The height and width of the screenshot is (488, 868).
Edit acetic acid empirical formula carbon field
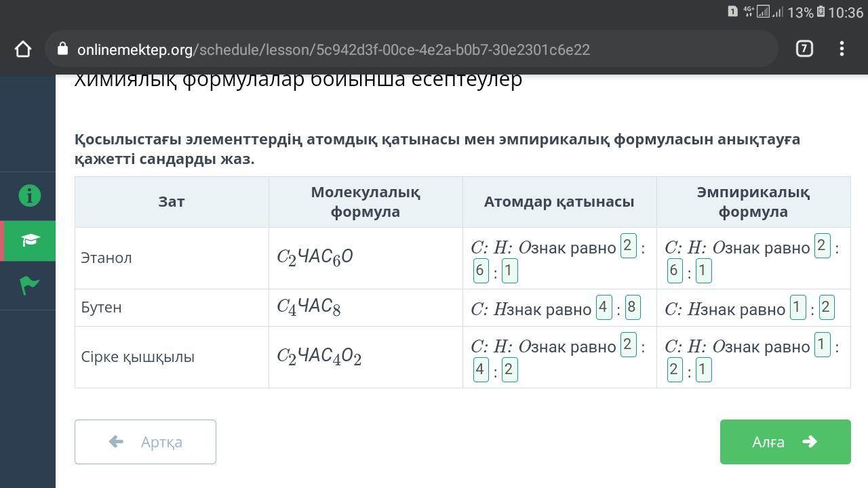click(822, 345)
